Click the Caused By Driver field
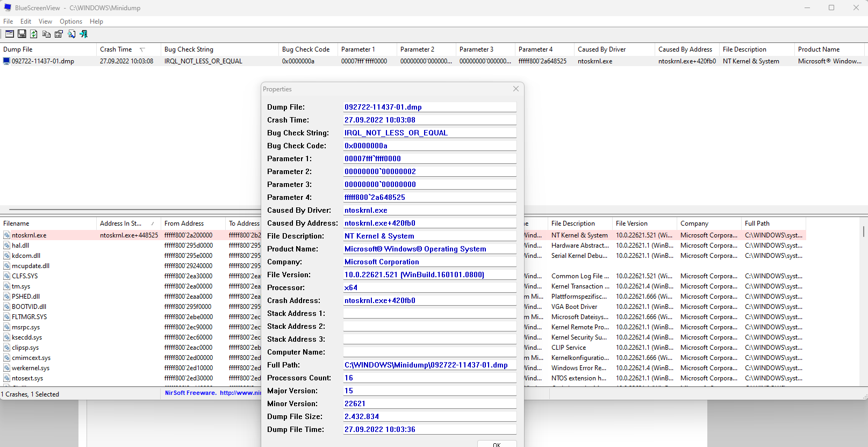The height and width of the screenshot is (447, 868). pos(429,210)
